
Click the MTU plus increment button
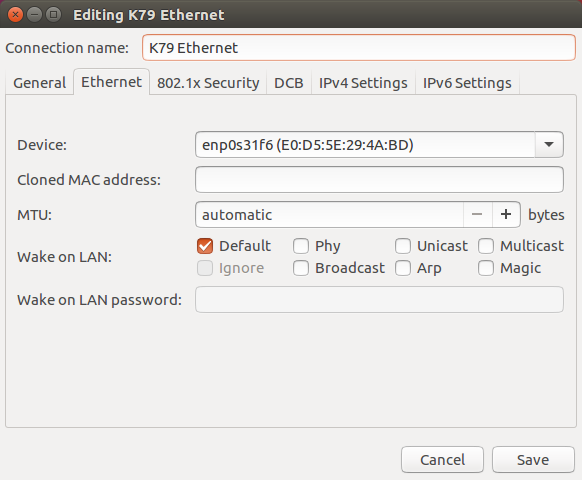(506, 215)
